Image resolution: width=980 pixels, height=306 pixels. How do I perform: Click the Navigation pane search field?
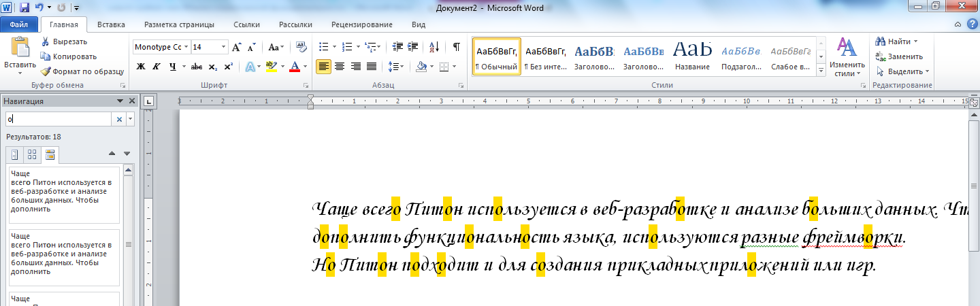point(58,119)
